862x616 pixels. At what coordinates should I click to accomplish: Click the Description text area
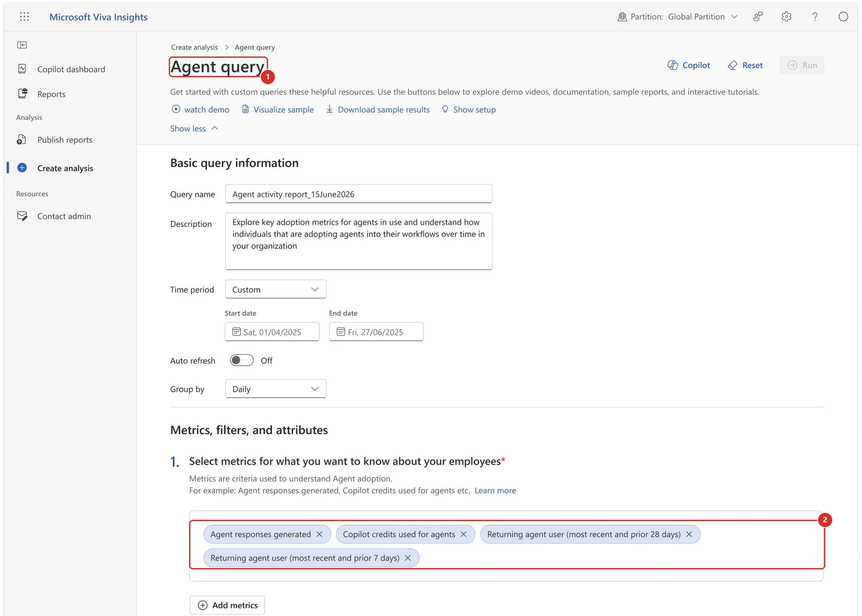pyautogui.click(x=358, y=241)
